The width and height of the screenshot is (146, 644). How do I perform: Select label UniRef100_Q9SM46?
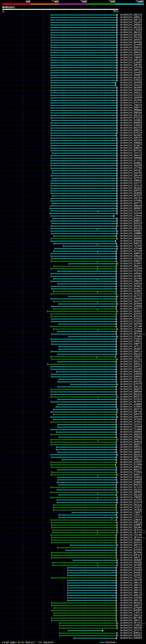coord(131,304)
